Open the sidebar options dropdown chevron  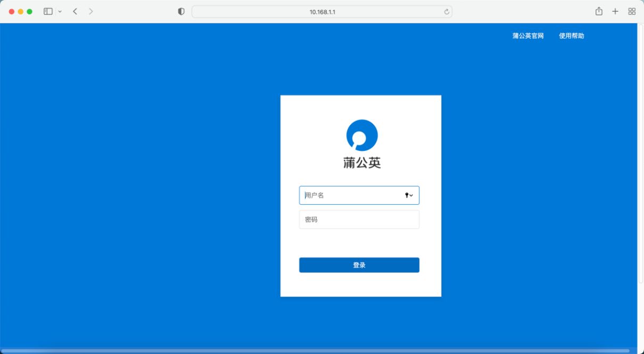pos(60,11)
